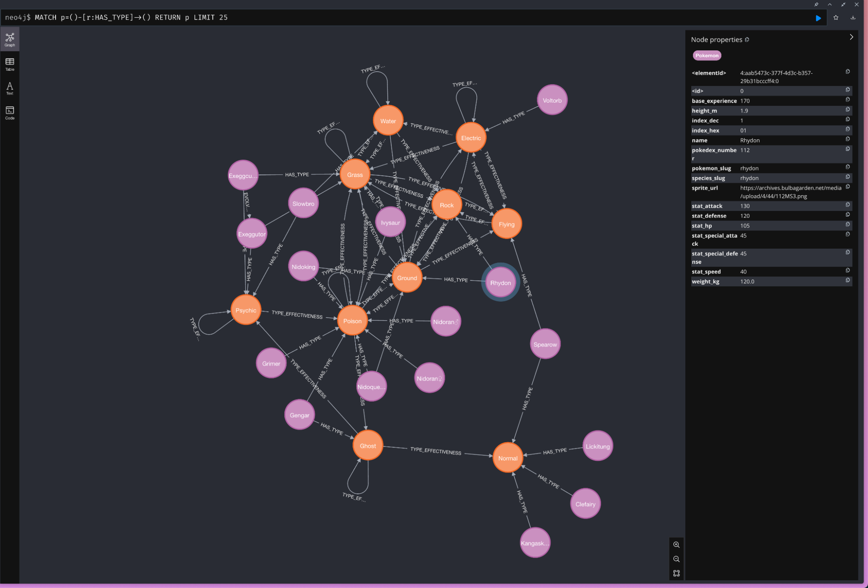Image resolution: width=868 pixels, height=588 pixels.
Task: Save query to favorites with star icon
Action: pos(836,18)
